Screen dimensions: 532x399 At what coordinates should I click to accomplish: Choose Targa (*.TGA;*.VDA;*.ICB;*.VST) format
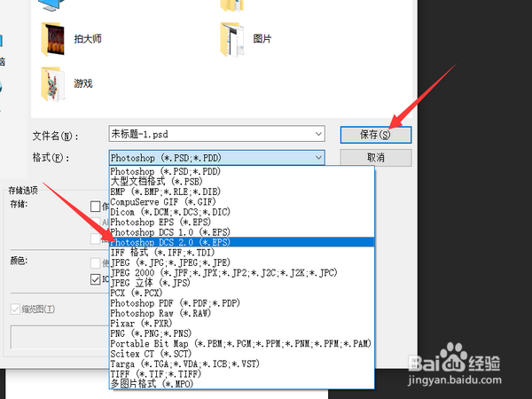(x=242, y=364)
